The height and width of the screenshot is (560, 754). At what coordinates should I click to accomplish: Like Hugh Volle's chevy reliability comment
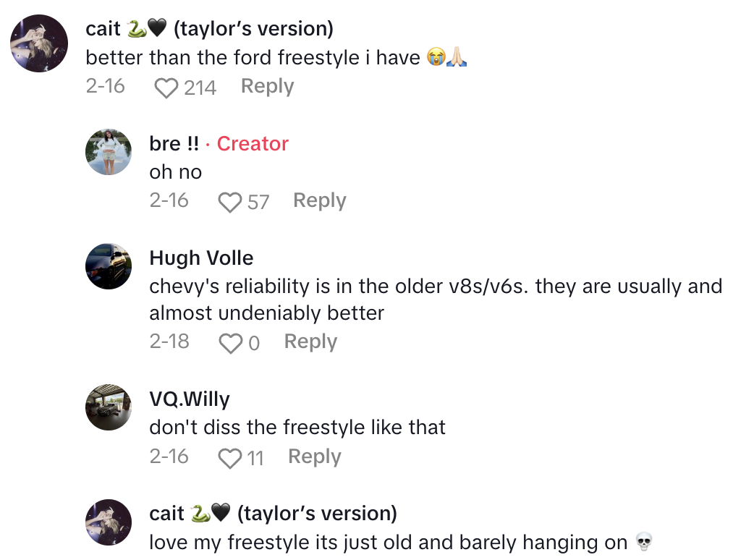(x=230, y=343)
